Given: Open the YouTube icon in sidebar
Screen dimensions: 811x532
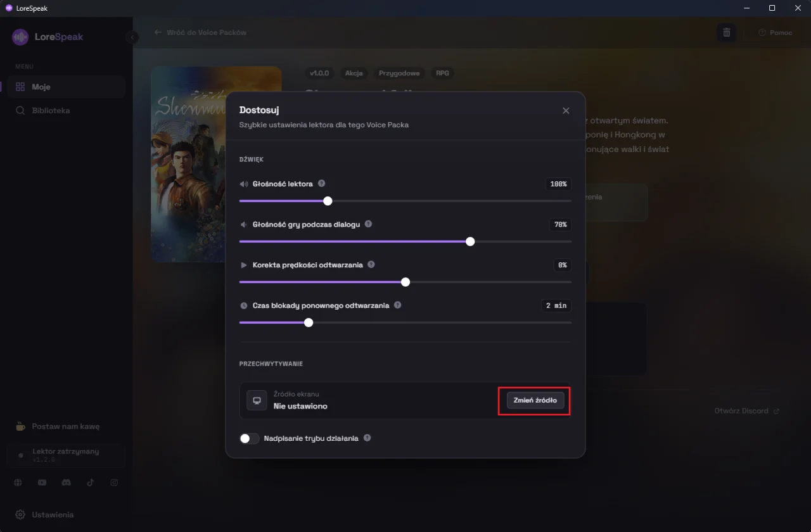Looking at the screenshot, I should (x=42, y=483).
